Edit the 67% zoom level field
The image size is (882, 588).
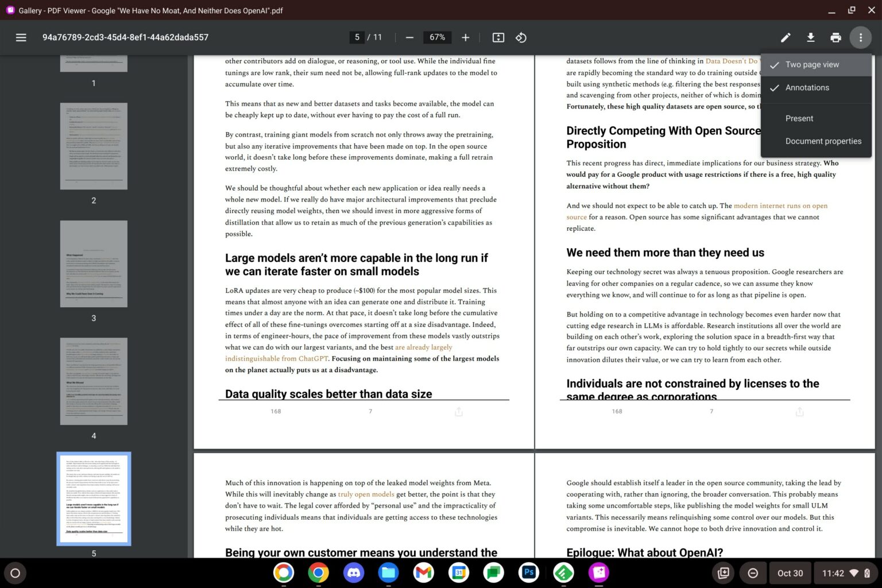point(437,37)
